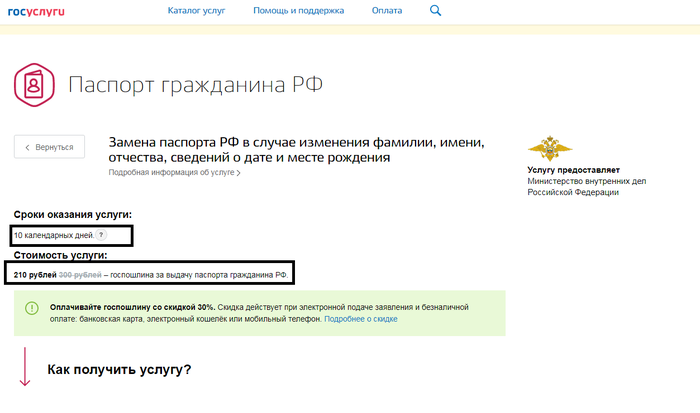Click the crossed-out 300 рублей price
The height and width of the screenshot is (413, 700).
tap(79, 273)
